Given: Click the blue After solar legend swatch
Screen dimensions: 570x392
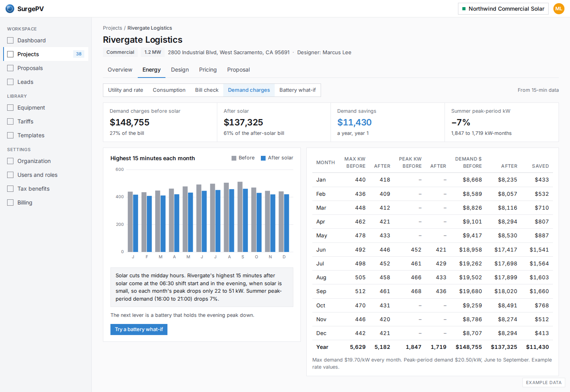Looking at the screenshot, I should pos(263,158).
